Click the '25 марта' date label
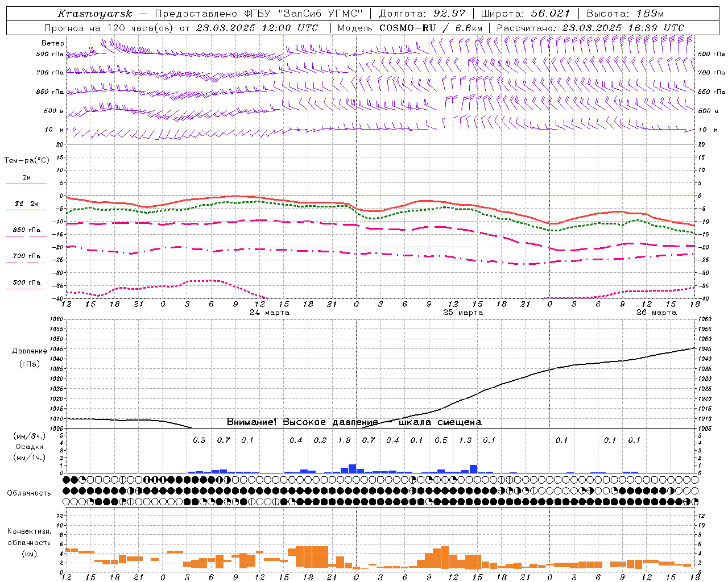 [x=463, y=313]
